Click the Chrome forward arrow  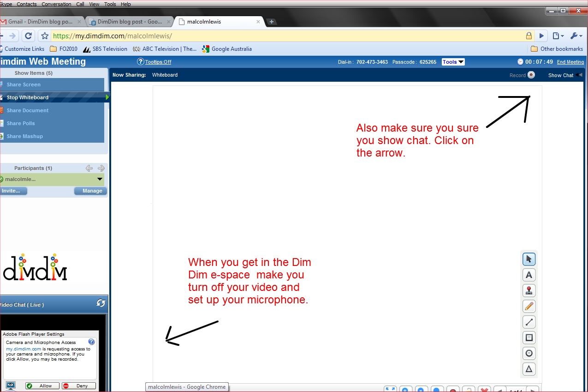coord(13,36)
